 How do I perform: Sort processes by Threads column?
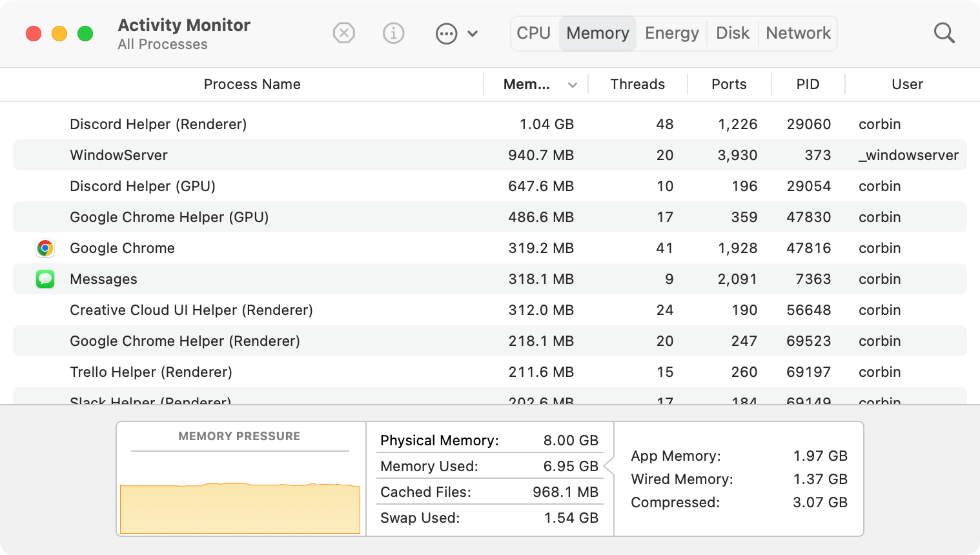coord(637,85)
